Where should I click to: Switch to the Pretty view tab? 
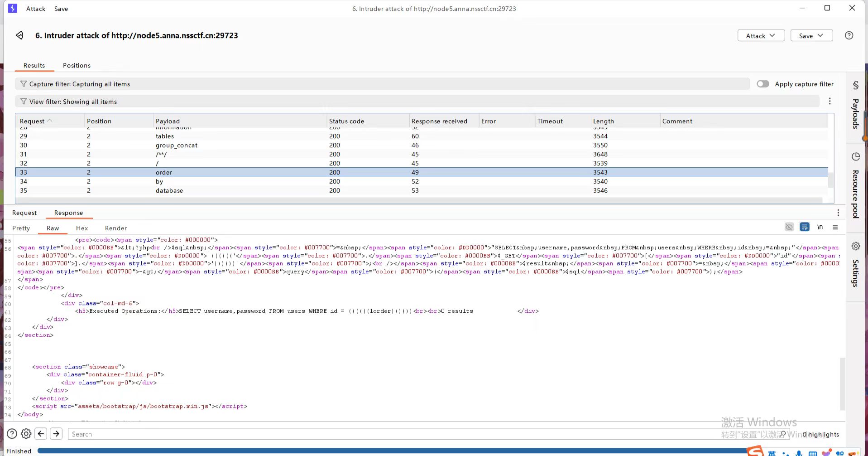[x=21, y=228]
